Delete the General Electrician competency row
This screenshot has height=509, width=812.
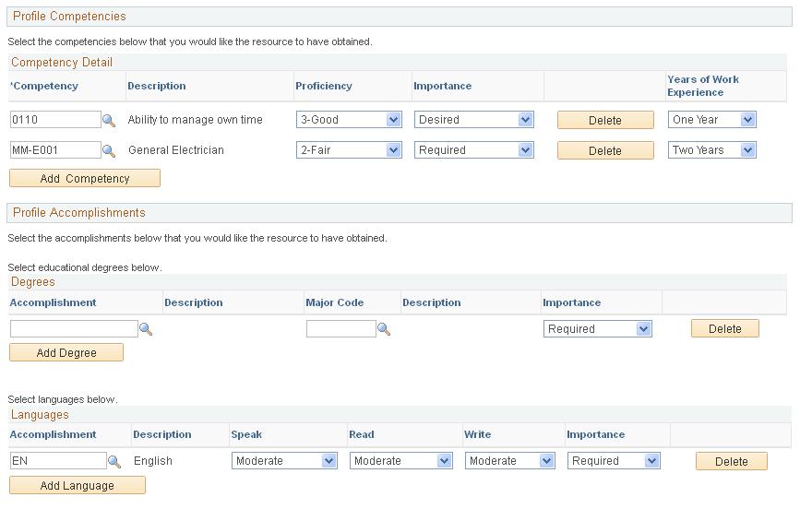(605, 150)
